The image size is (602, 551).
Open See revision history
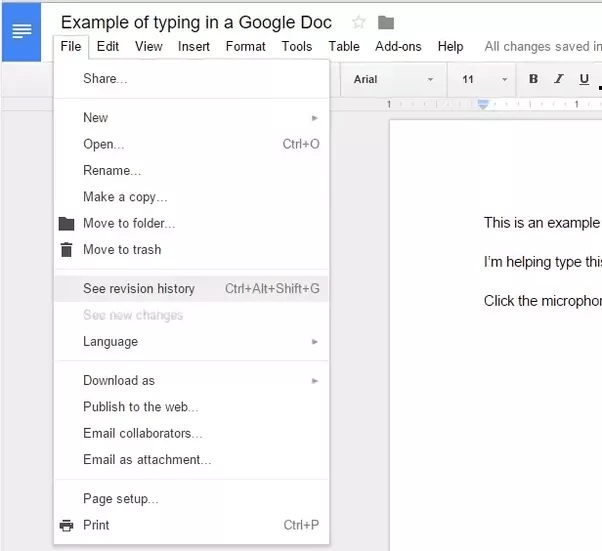191,289
